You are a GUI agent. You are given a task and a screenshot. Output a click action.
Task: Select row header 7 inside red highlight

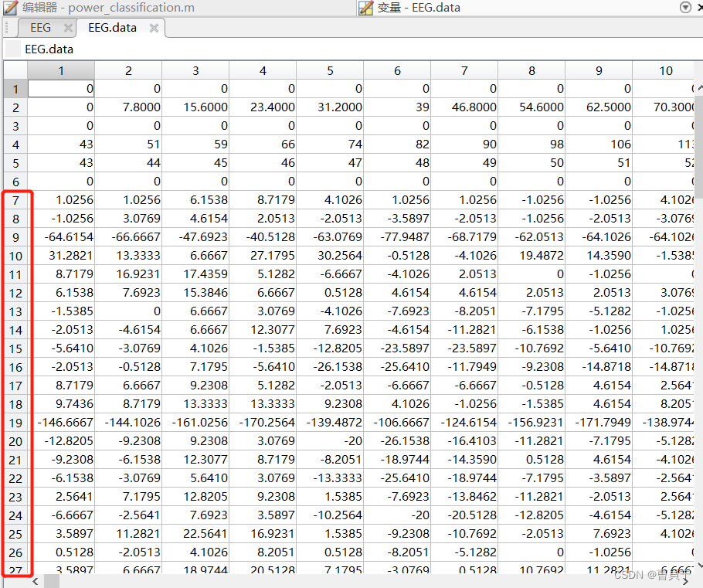[14, 199]
